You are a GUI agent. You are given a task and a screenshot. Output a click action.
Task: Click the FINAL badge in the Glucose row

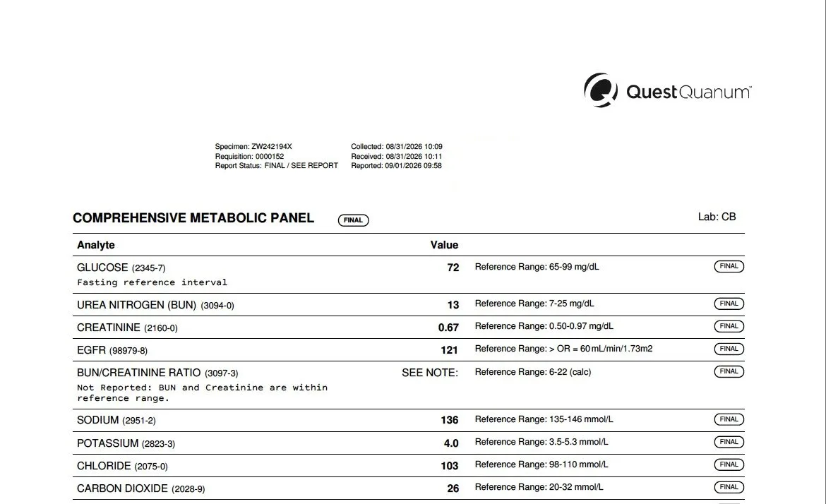(729, 267)
